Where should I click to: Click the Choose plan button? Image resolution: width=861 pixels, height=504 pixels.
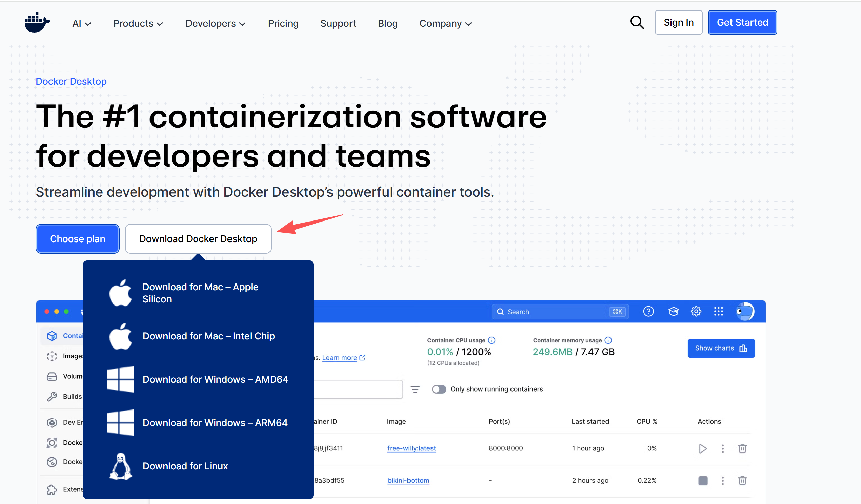[78, 239]
